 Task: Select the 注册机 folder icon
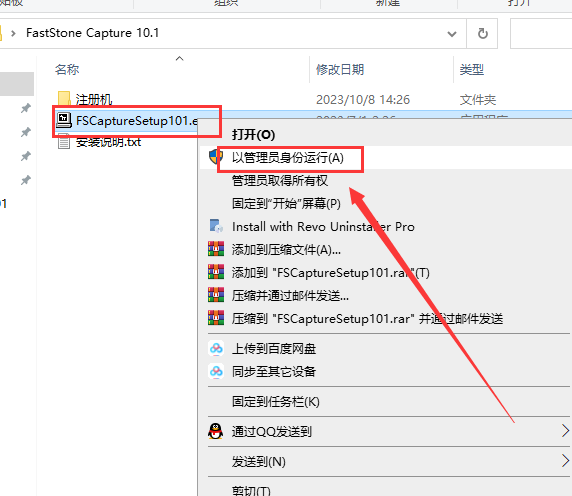(64, 98)
